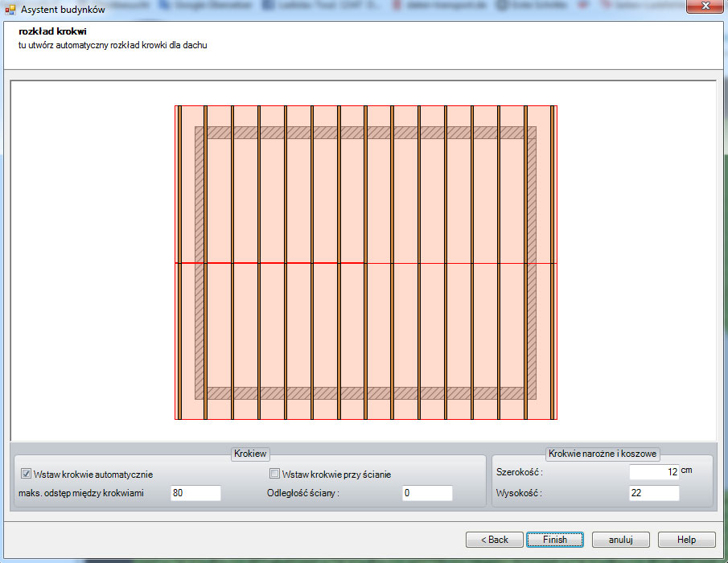Screen dimensions: 728x563
Task: Click the Asystent budynków title bar icon
Action: coord(10,9)
